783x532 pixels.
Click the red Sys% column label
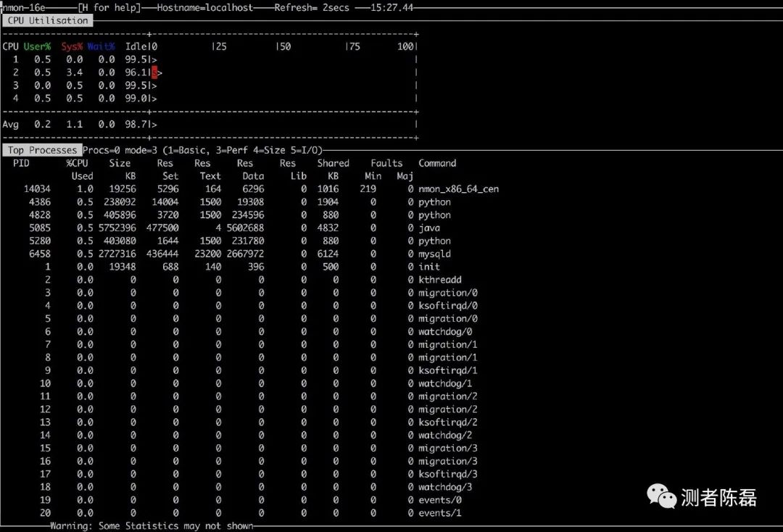72,46
